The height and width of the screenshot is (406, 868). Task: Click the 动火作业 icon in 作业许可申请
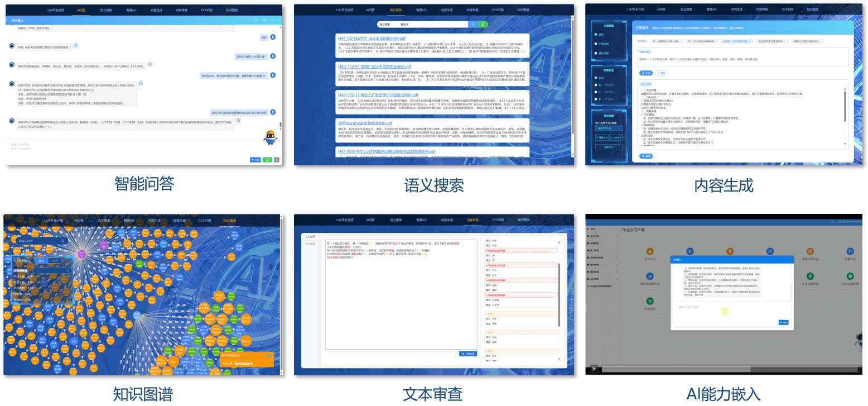coord(650,252)
